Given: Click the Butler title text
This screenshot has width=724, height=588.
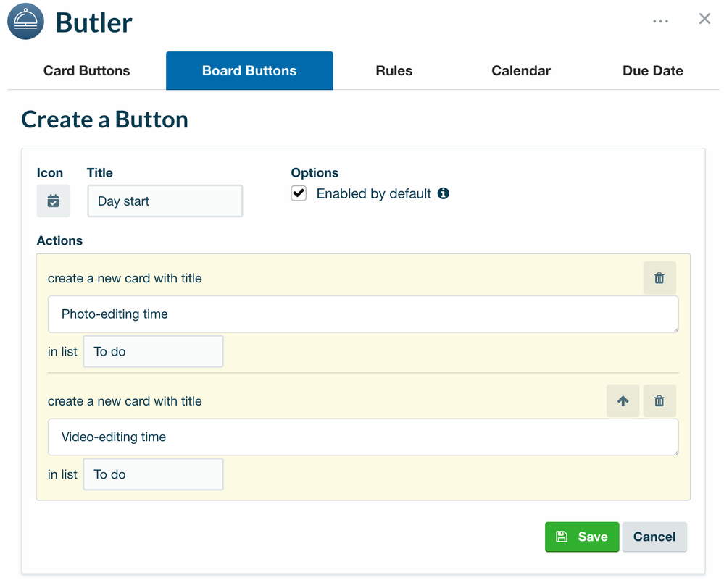Looking at the screenshot, I should [x=93, y=22].
